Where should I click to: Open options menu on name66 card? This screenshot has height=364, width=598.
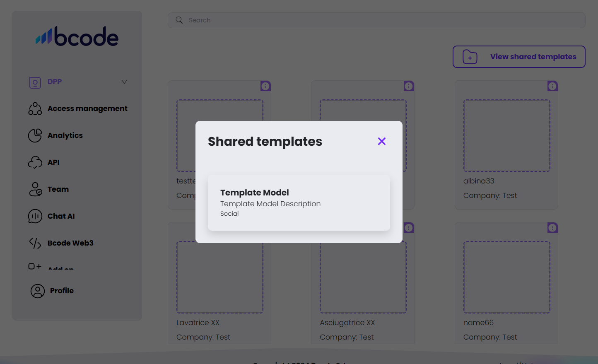(552, 228)
